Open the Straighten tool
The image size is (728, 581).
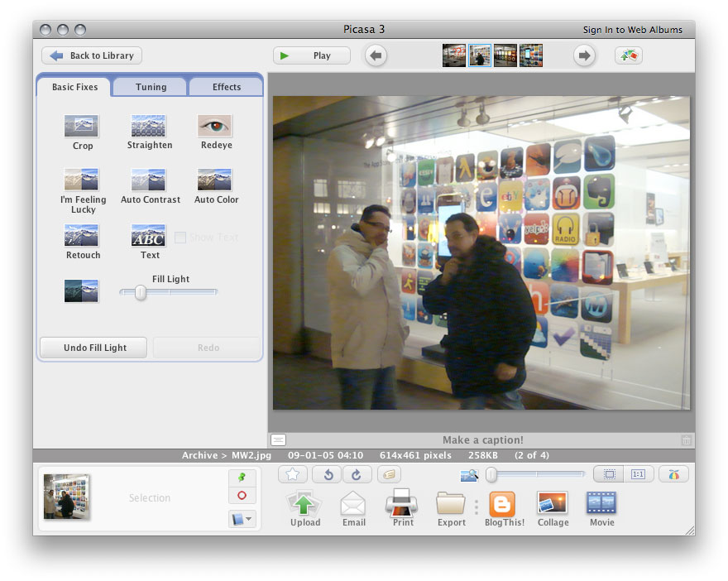(148, 126)
